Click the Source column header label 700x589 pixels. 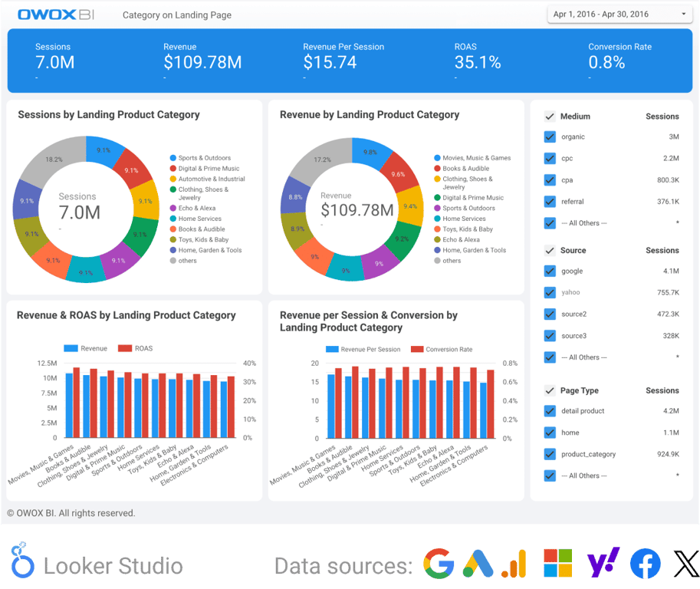(573, 251)
